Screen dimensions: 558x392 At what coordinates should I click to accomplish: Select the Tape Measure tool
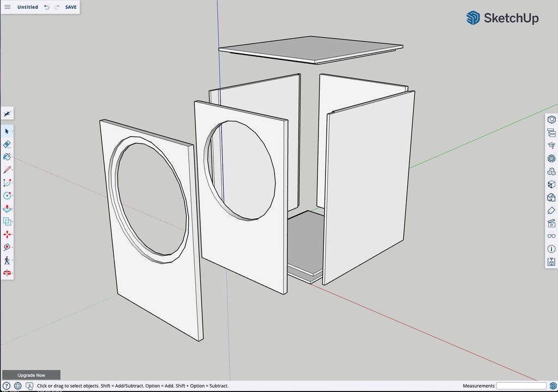(7, 247)
